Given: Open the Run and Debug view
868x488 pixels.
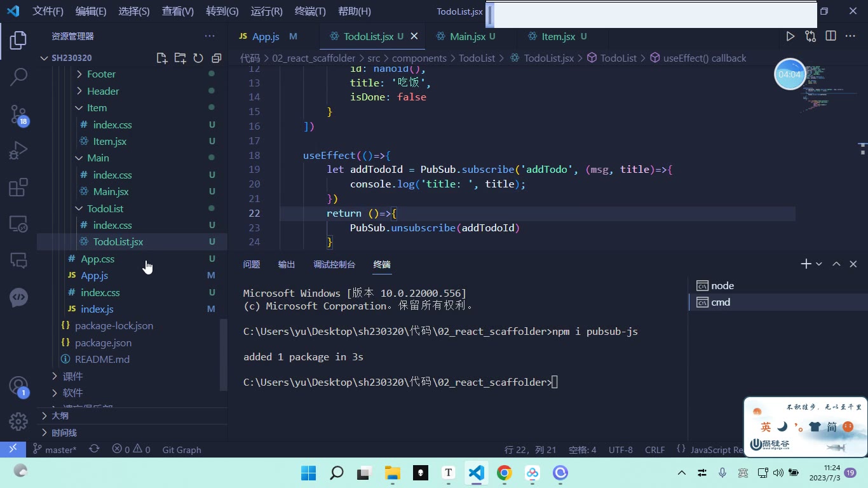Looking at the screenshot, I should 18,151.
